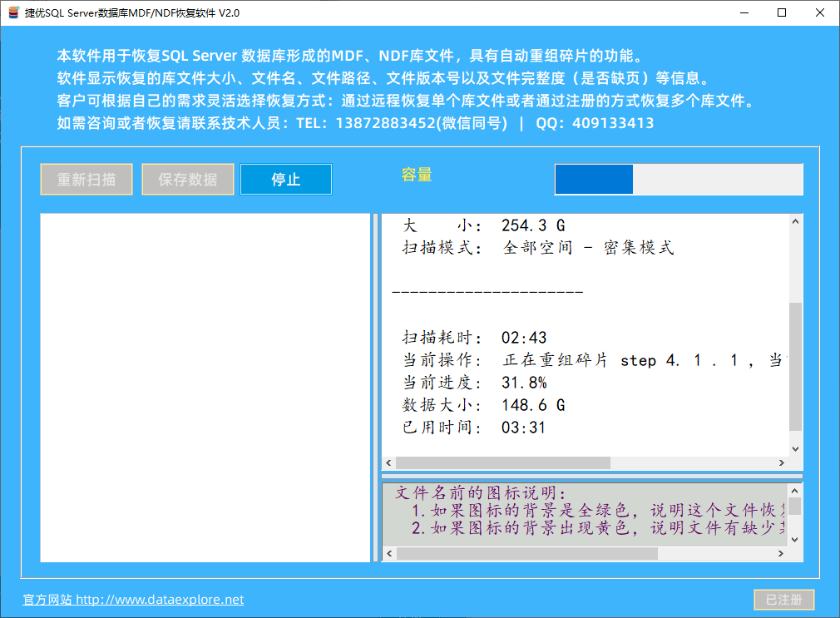Click the 保存数据 (Save data) button
The height and width of the screenshot is (618, 840).
click(187, 179)
